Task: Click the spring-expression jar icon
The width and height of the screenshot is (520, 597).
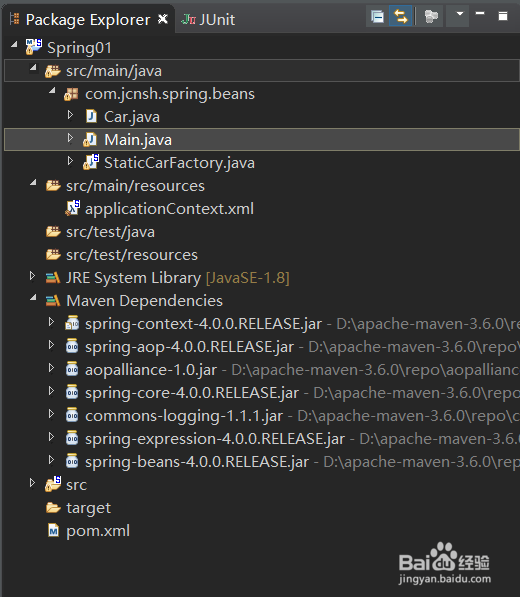Action: tap(72, 438)
